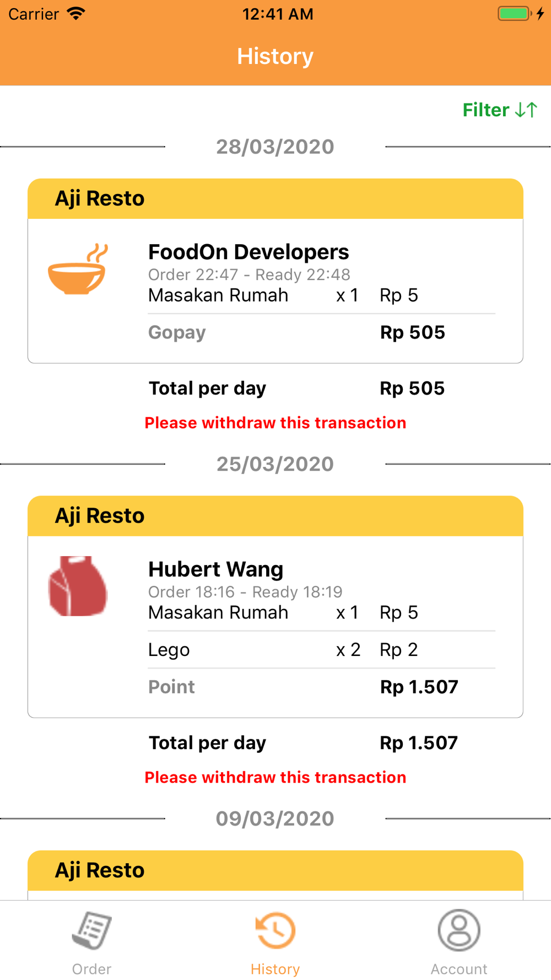Tap the Wi-Fi signal icon
This screenshot has width=551, height=980.
[76, 14]
